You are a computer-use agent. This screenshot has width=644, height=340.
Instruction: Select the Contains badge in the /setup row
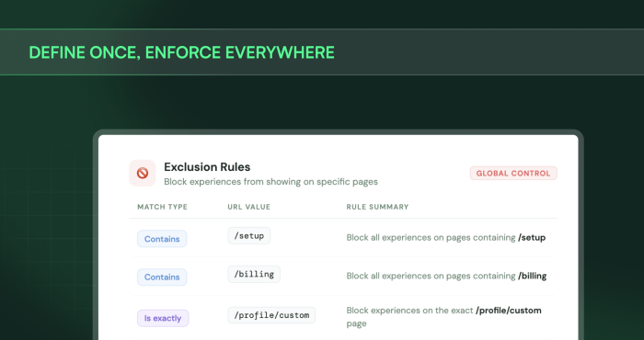click(162, 239)
